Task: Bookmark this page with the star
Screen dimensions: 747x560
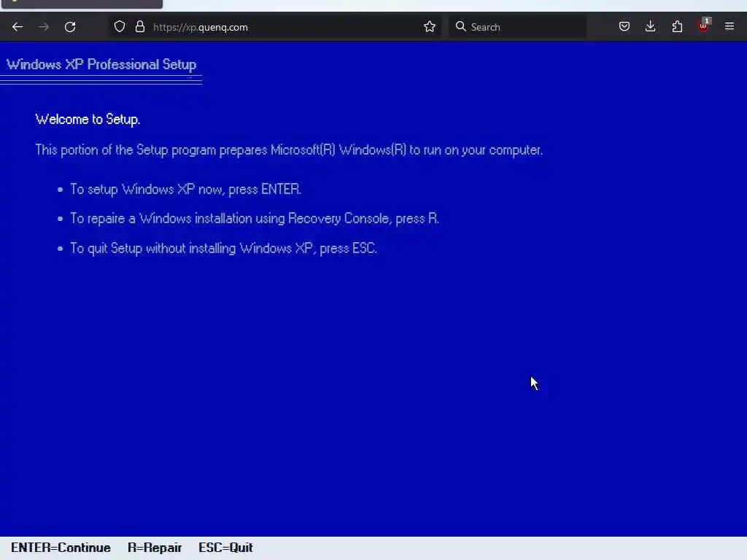Action: click(429, 27)
